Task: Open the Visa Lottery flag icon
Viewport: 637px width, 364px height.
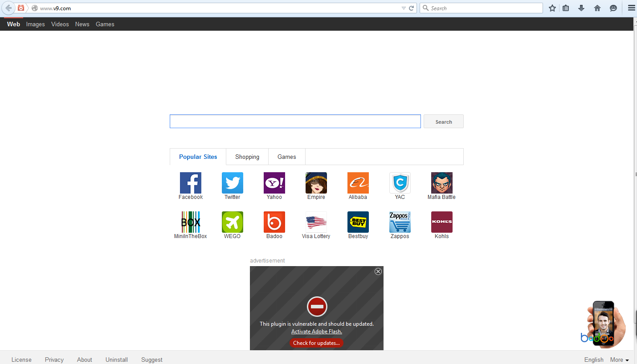Action: tap(316, 222)
